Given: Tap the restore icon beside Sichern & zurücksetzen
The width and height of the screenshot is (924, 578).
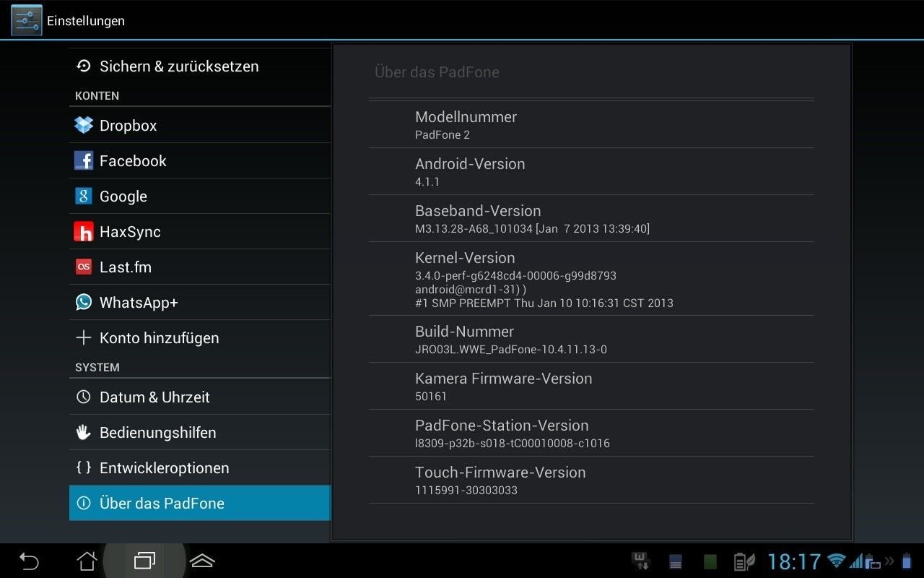Looking at the screenshot, I should point(84,66).
